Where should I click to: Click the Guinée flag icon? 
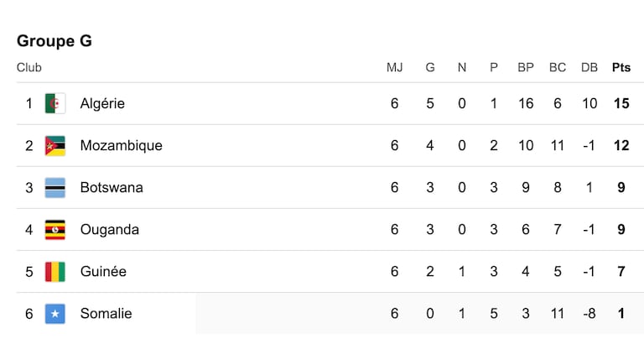tap(55, 272)
